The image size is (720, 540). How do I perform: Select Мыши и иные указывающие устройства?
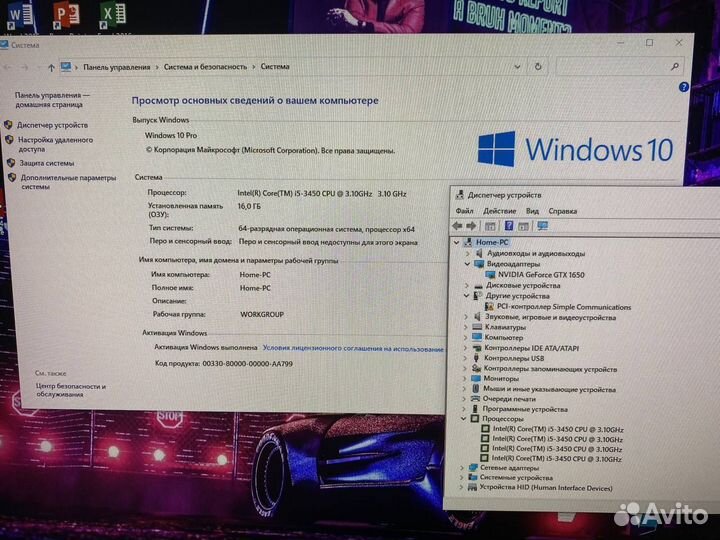click(x=549, y=389)
